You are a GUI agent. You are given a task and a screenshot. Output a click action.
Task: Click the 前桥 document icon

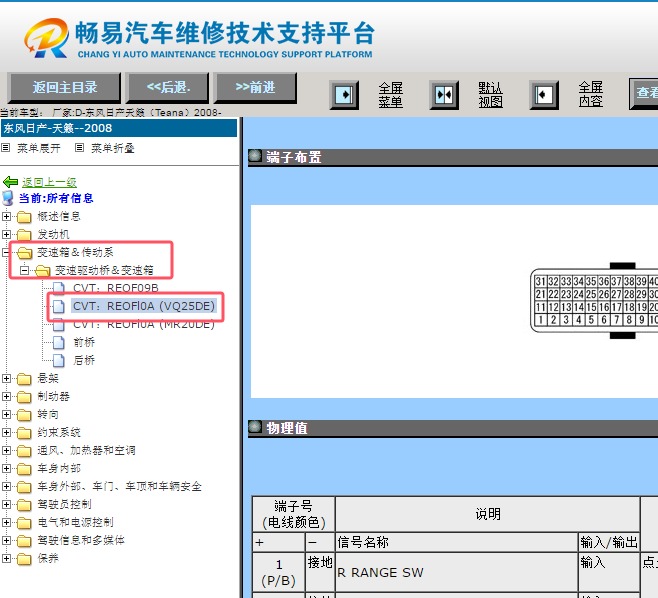(59, 342)
